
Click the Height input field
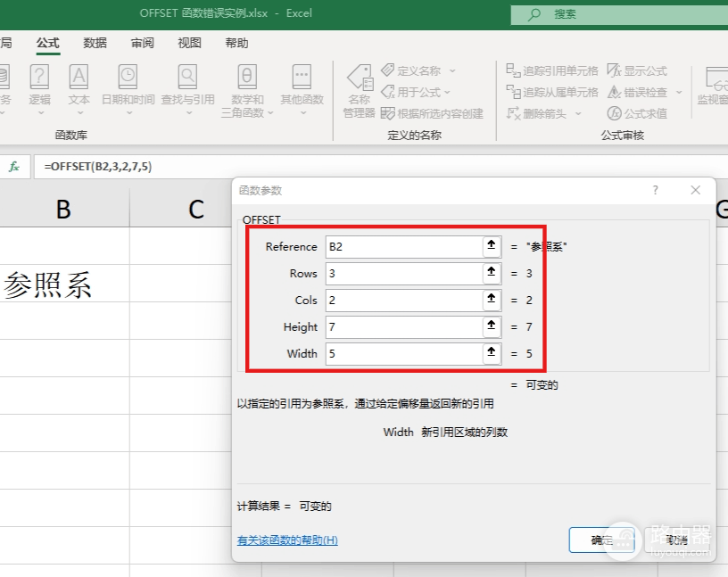404,326
